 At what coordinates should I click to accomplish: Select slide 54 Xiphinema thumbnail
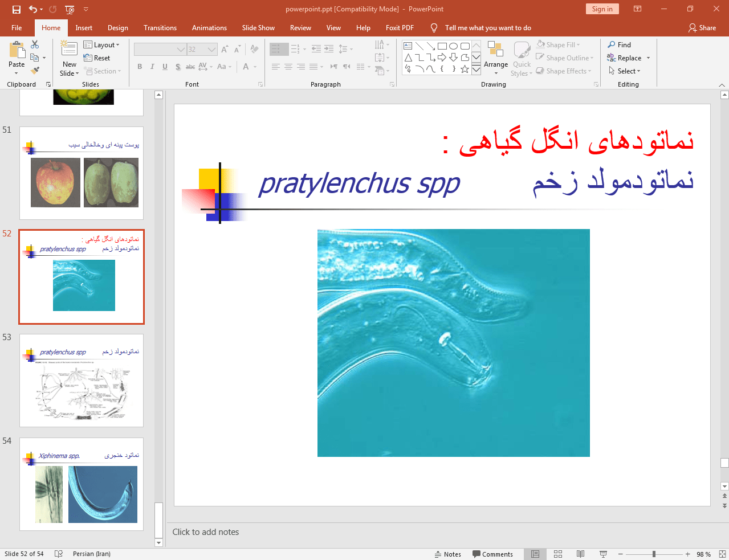(x=82, y=484)
